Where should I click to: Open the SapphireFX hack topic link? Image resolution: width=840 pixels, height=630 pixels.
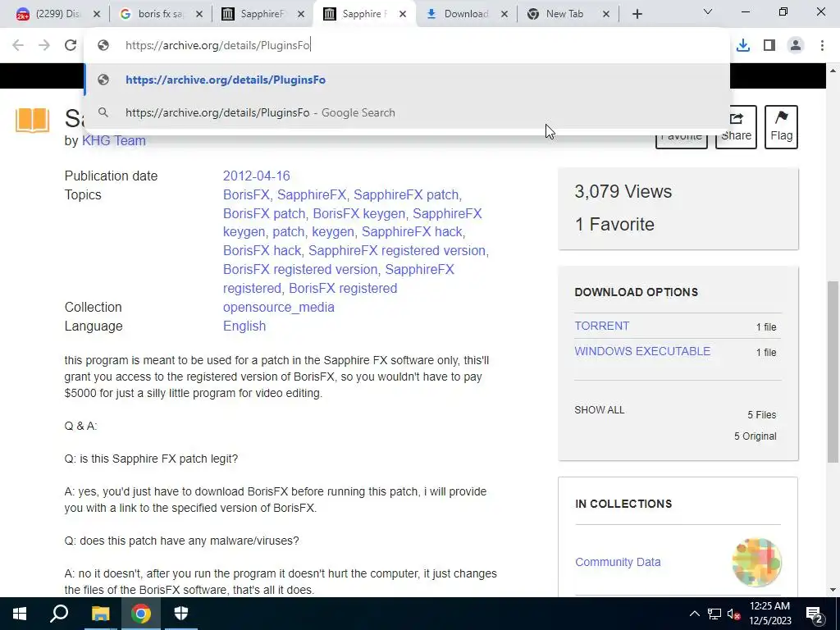(412, 232)
